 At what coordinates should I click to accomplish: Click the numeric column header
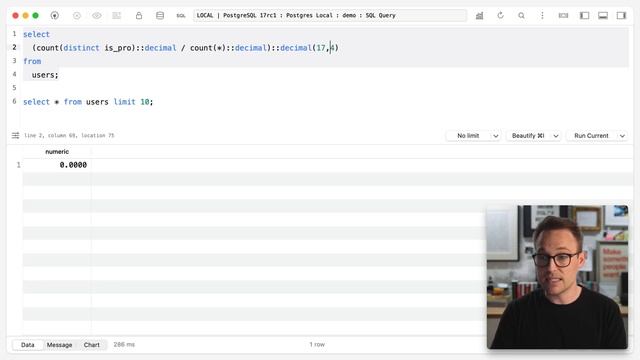(x=57, y=151)
